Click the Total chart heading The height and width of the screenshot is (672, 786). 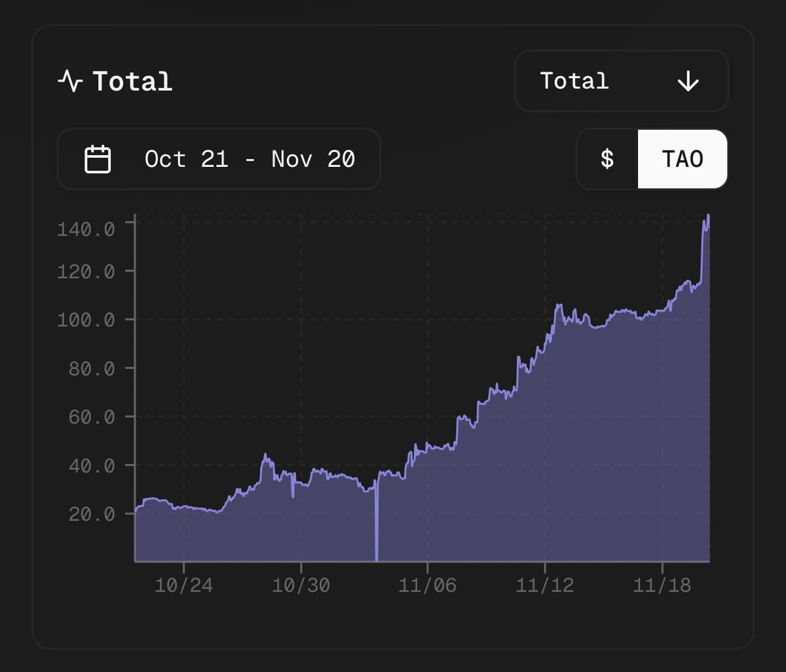tap(132, 82)
